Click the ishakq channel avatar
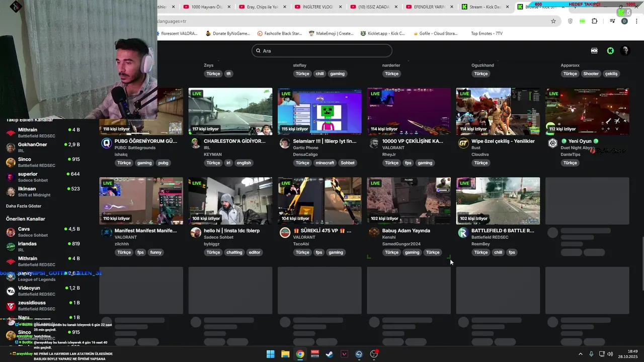The height and width of the screenshot is (362, 644). (x=106, y=143)
